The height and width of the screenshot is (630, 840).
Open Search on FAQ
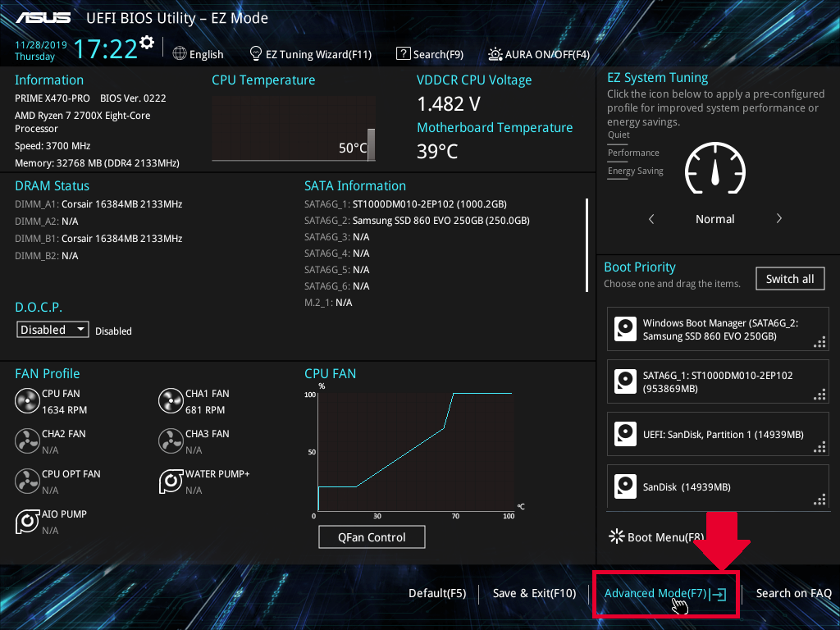(x=794, y=594)
